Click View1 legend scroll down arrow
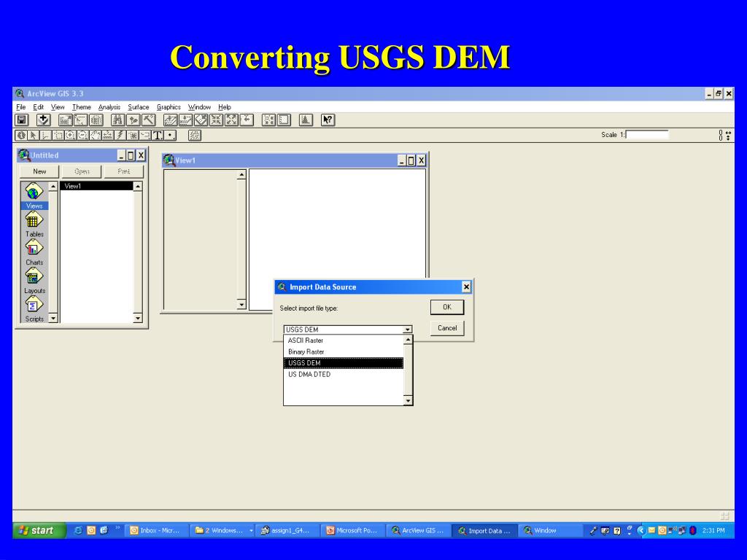This screenshot has height=560, width=747. click(241, 305)
